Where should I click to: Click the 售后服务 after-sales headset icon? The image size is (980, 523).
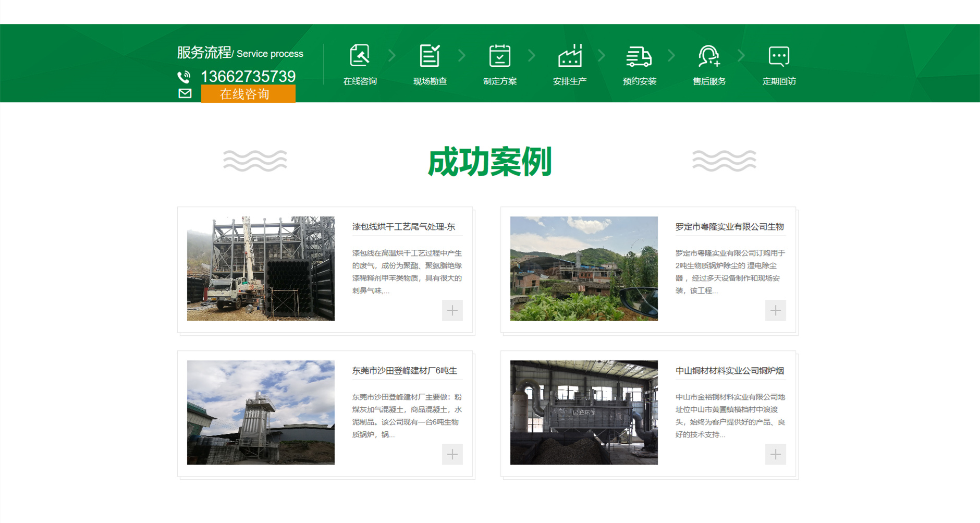pyautogui.click(x=709, y=56)
